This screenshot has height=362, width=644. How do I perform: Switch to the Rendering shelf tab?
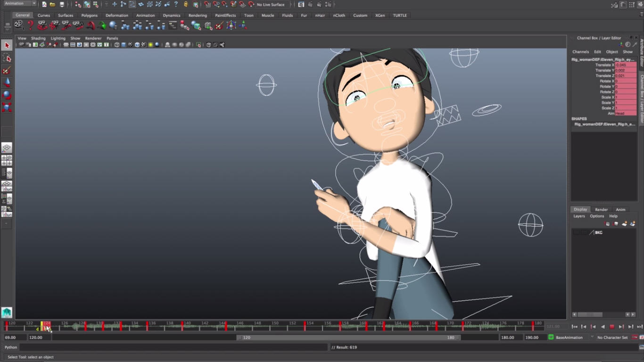198,16
